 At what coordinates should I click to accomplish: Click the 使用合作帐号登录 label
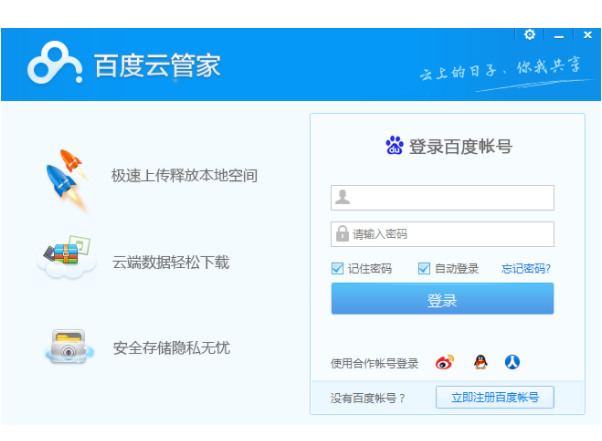click(x=374, y=363)
